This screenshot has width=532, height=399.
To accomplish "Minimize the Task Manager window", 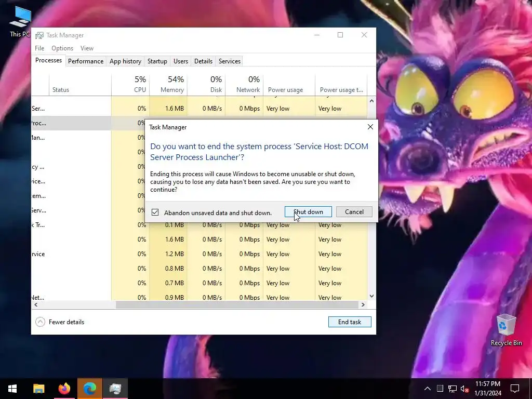I will 317,35.
